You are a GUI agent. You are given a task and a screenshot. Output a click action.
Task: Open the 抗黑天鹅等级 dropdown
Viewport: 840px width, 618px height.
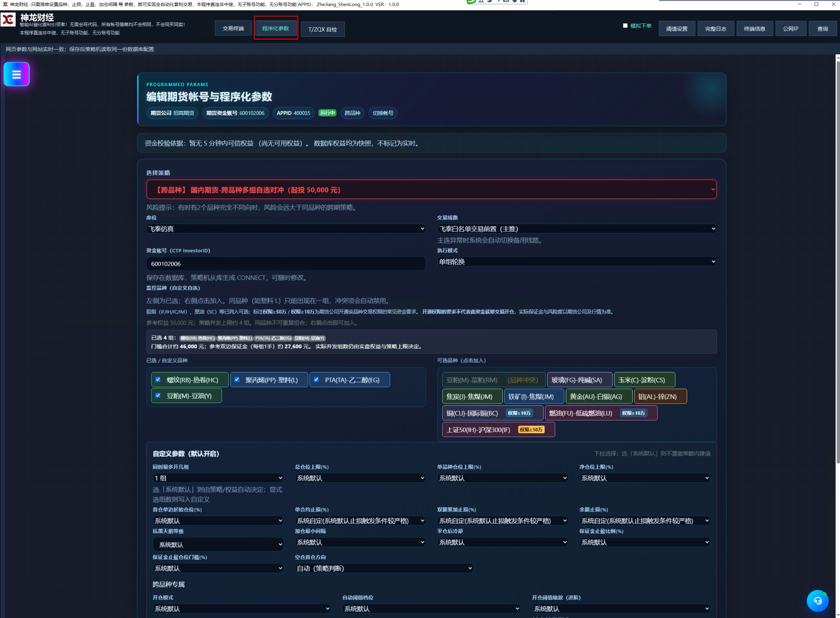pos(218,544)
